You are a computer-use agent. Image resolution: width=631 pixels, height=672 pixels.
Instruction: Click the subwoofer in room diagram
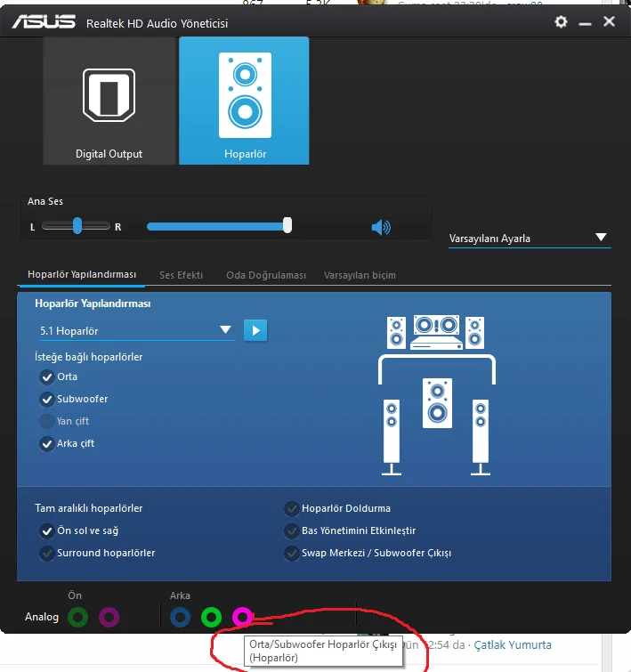coord(437,403)
